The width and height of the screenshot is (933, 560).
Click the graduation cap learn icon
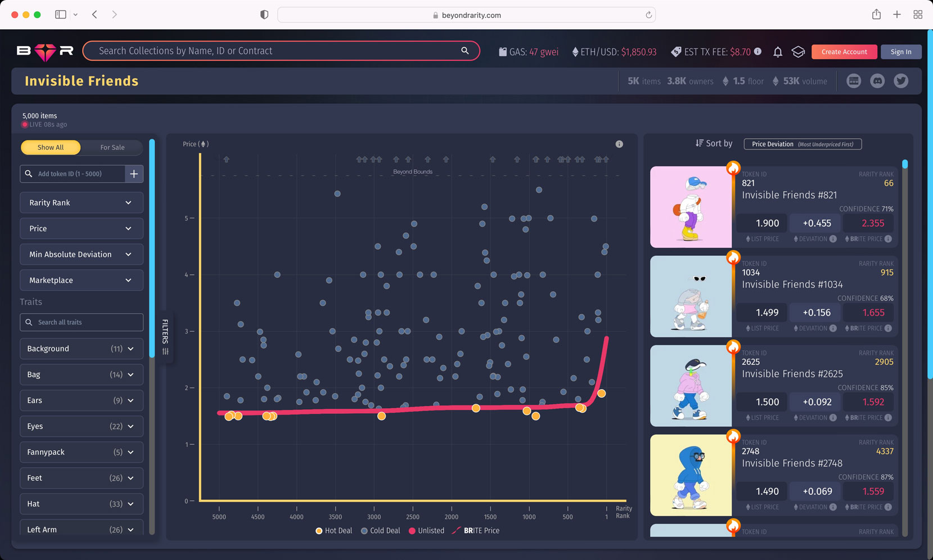[798, 52]
